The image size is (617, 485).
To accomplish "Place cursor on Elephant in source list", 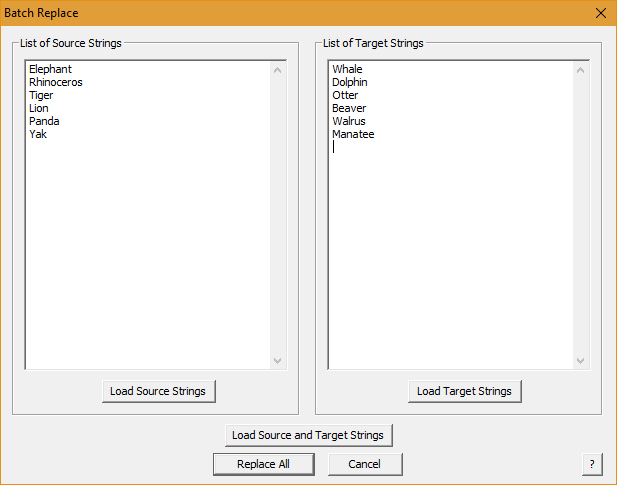I will tap(50, 69).
